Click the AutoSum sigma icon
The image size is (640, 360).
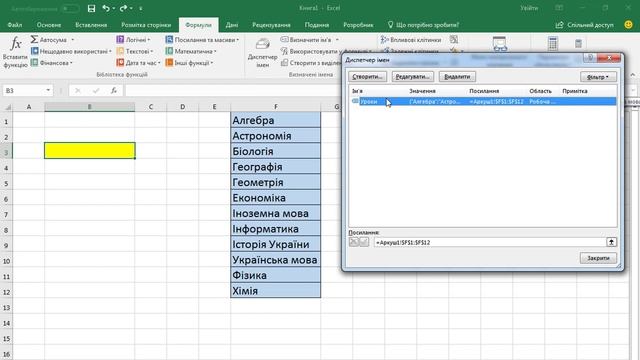34,40
